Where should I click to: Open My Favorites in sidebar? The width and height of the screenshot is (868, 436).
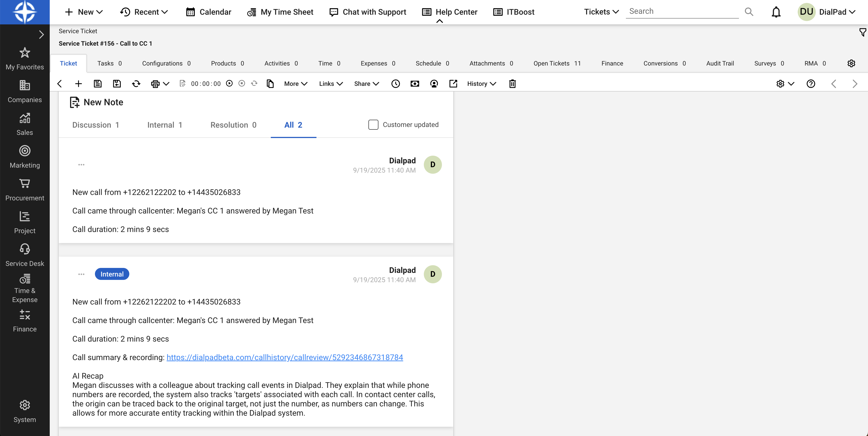pyautogui.click(x=25, y=59)
